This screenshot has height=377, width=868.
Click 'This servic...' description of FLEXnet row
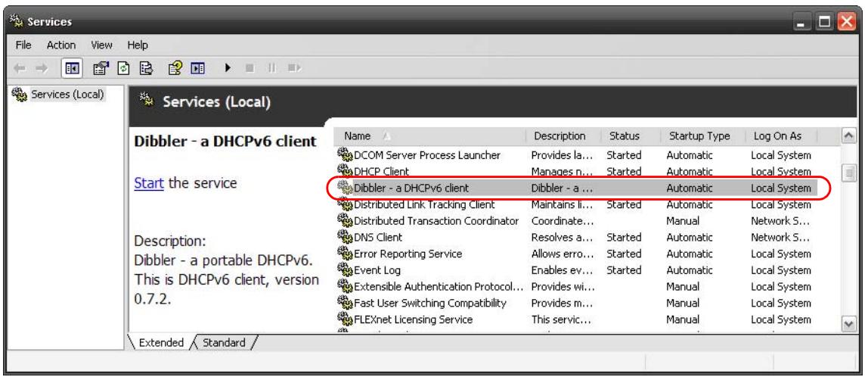pyautogui.click(x=562, y=319)
